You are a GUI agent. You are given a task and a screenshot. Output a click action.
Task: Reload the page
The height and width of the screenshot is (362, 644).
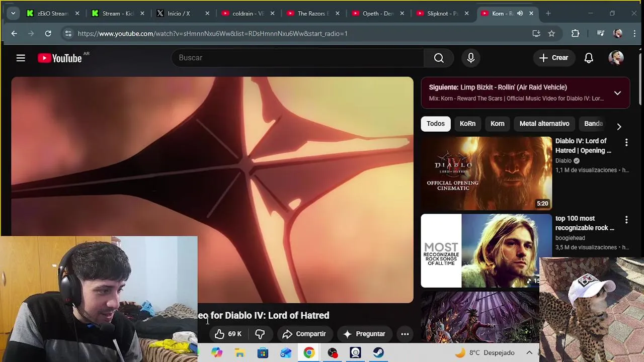click(x=48, y=33)
